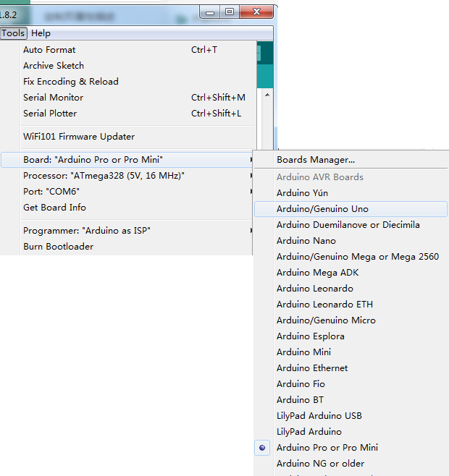Choose LilyPad Arduino USB board
Viewport: 449px width, 476px height.
point(351,416)
